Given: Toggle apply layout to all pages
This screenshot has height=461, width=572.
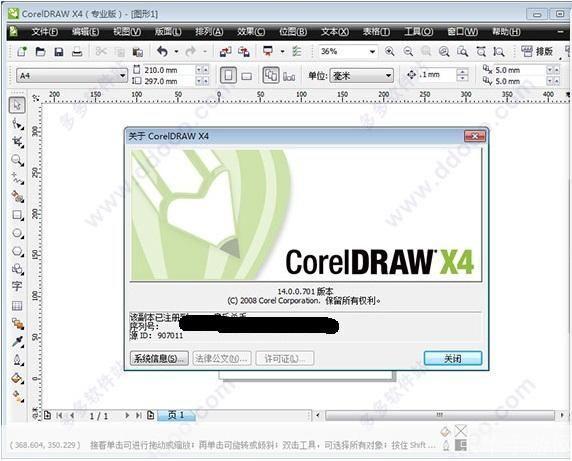Looking at the screenshot, I should tap(271, 75).
